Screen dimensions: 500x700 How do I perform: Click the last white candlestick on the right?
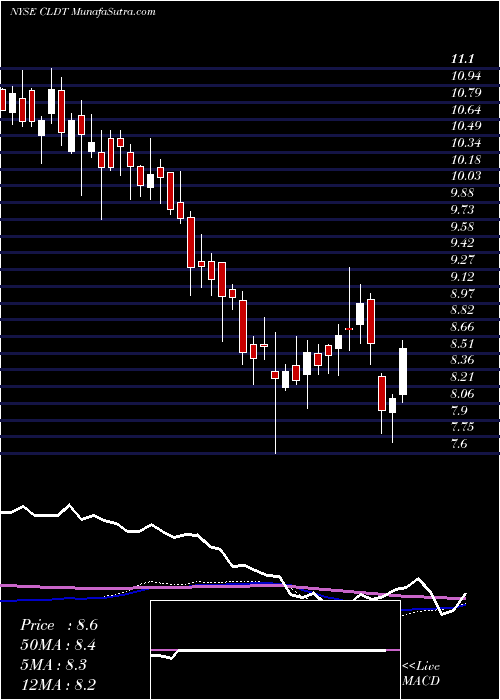click(403, 371)
